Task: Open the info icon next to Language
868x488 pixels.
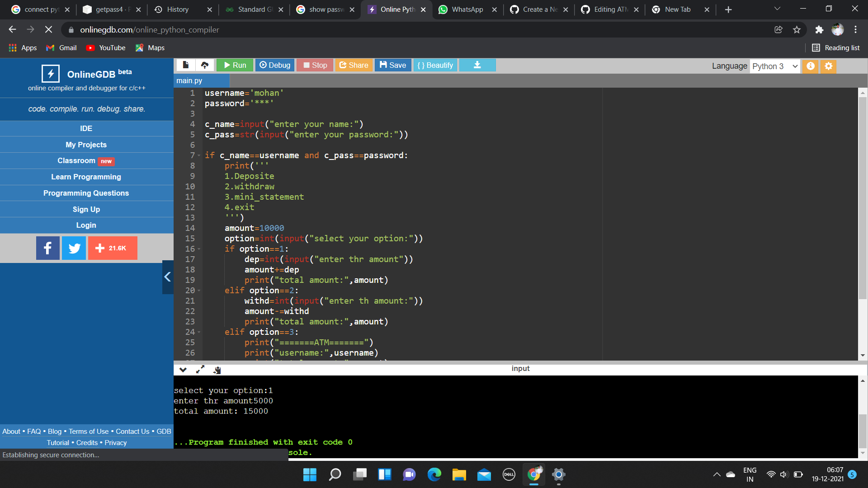Action: (811, 66)
